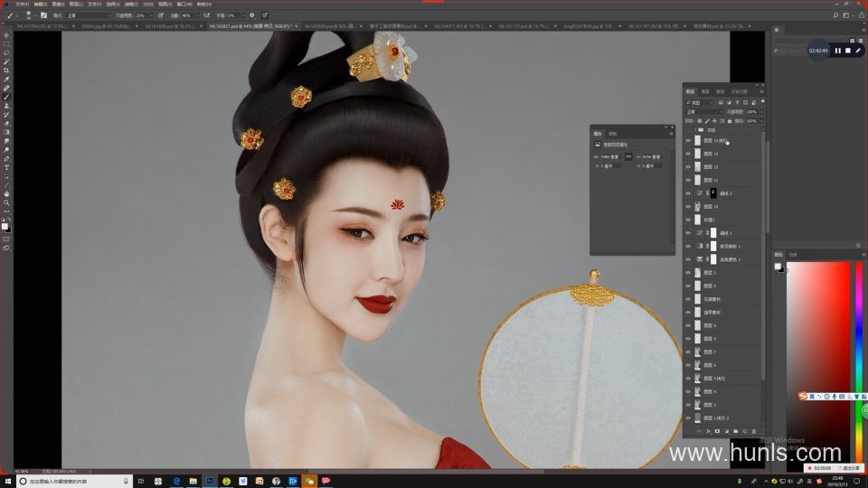This screenshot has width=868, height=488.
Task: Open the brush settings panel toggle icon
Action: (x=43, y=15)
